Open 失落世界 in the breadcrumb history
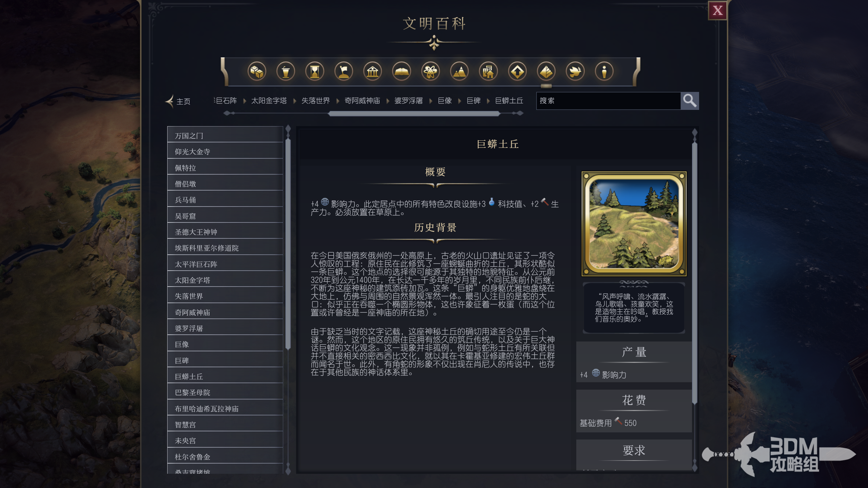Image resolution: width=868 pixels, height=488 pixels. coord(315,101)
